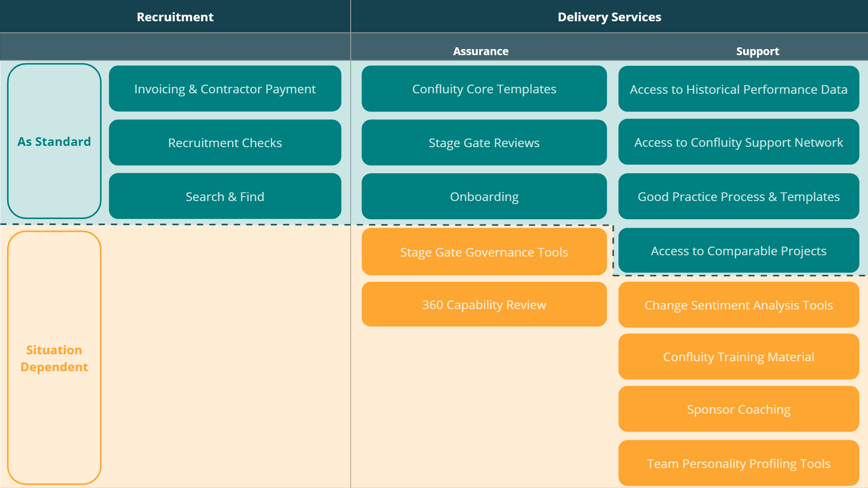The height and width of the screenshot is (488, 868).
Task: Click the Onboarding box
Action: coord(484,196)
